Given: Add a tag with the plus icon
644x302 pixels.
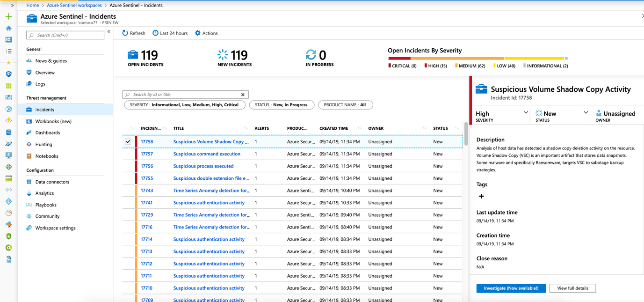Looking at the screenshot, I should pos(481,196).
